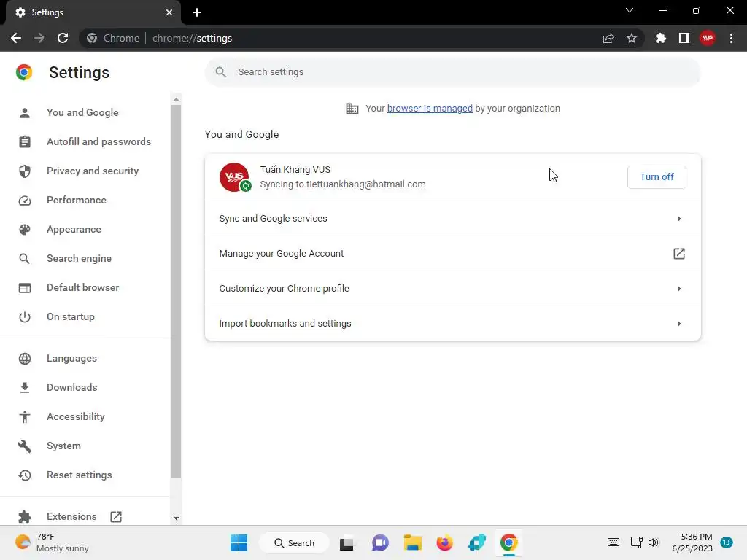Select You and Google in sidebar
Screen dimensions: 747x560
82,112
